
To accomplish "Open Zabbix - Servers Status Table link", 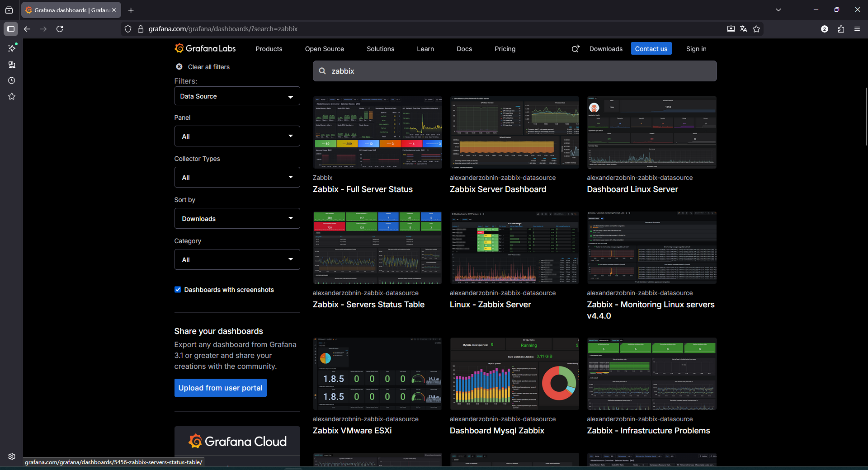I will pos(368,305).
